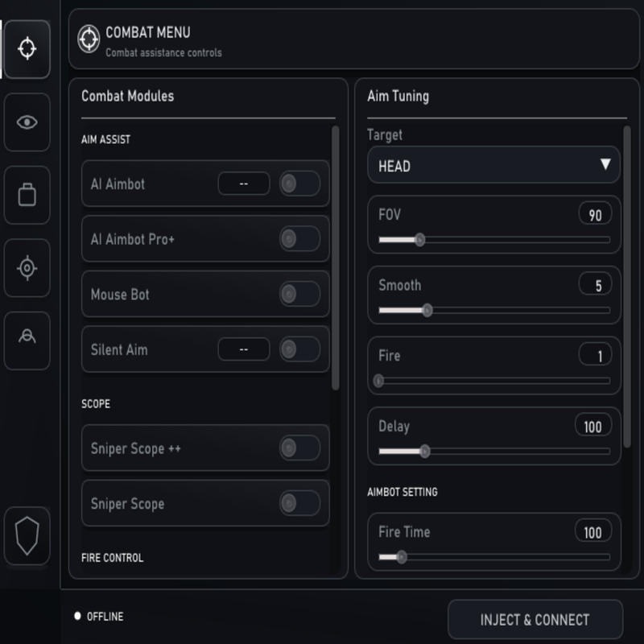
Task: Click the INJECT & CONNECT button
Action: coord(535,619)
